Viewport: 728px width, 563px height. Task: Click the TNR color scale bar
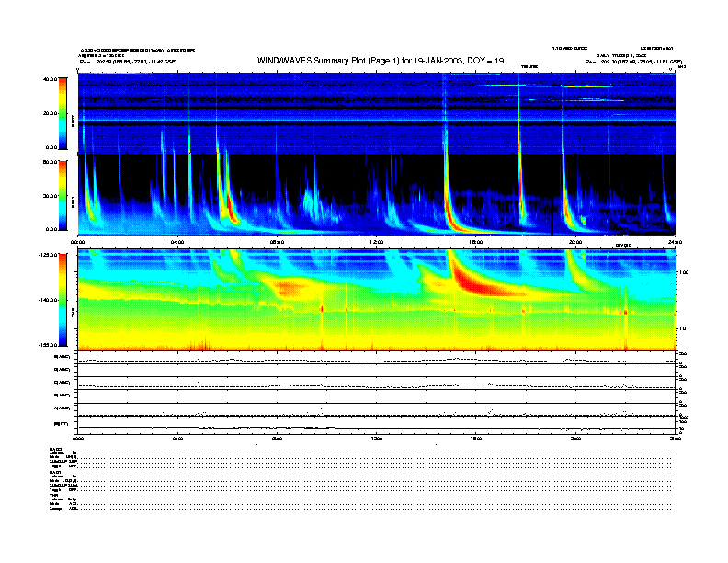[x=63, y=300]
